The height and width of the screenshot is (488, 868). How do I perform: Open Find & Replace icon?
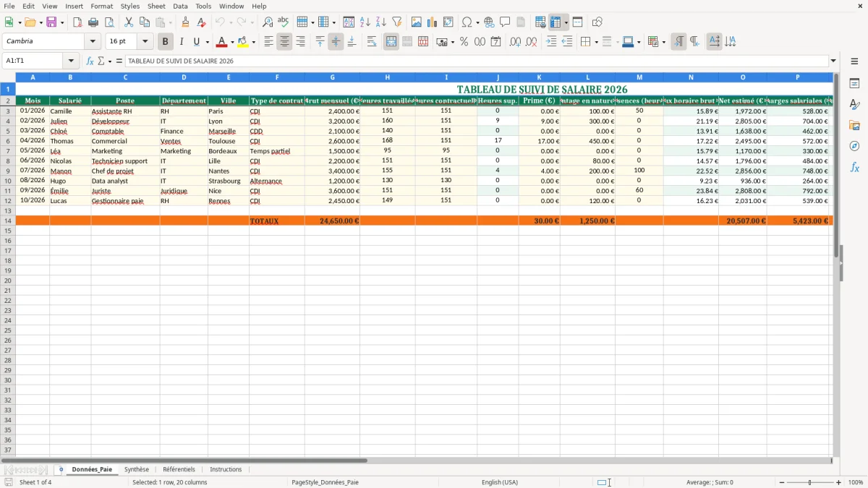click(268, 22)
